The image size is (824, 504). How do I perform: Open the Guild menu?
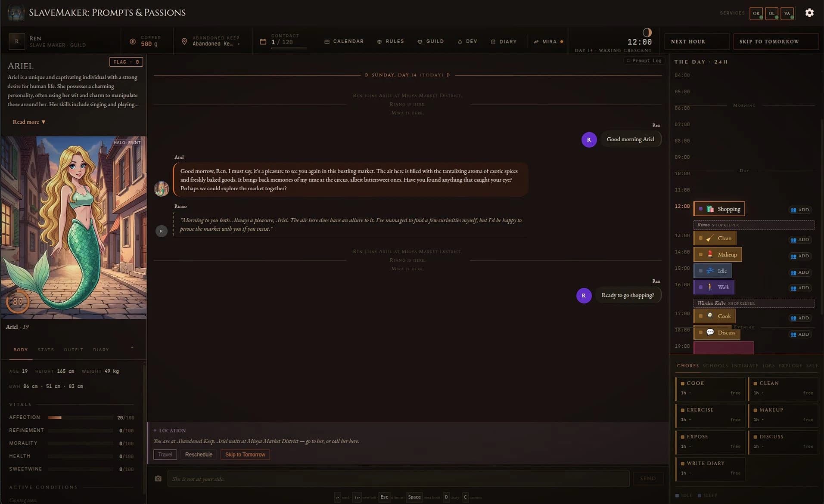(430, 41)
